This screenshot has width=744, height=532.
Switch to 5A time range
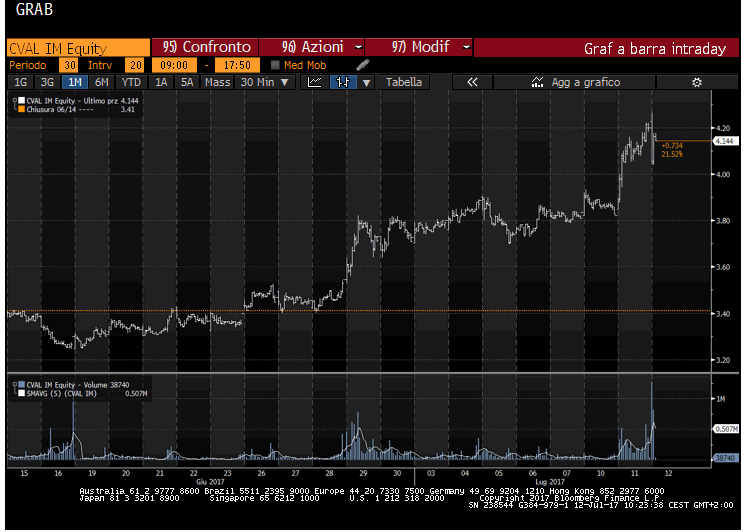click(x=187, y=82)
